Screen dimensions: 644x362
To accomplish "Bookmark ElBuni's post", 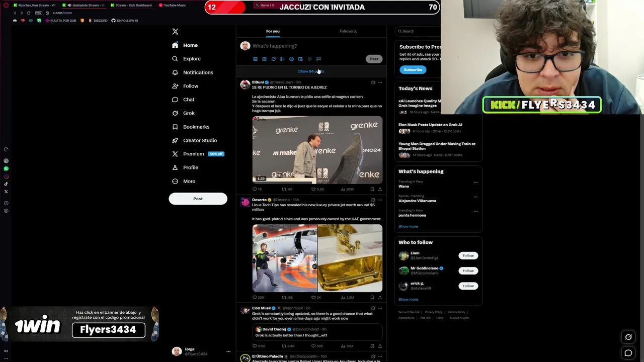I will [372, 189].
